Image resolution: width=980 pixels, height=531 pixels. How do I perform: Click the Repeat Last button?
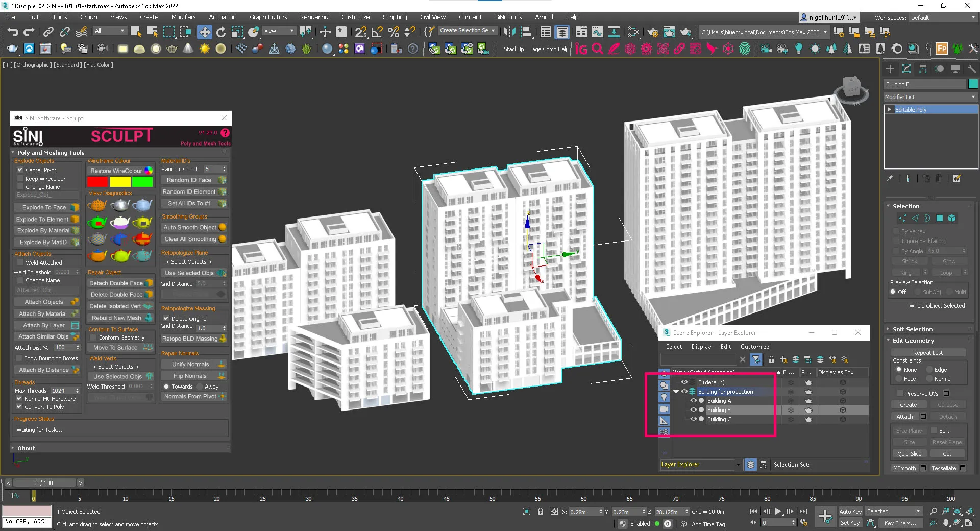pos(928,353)
